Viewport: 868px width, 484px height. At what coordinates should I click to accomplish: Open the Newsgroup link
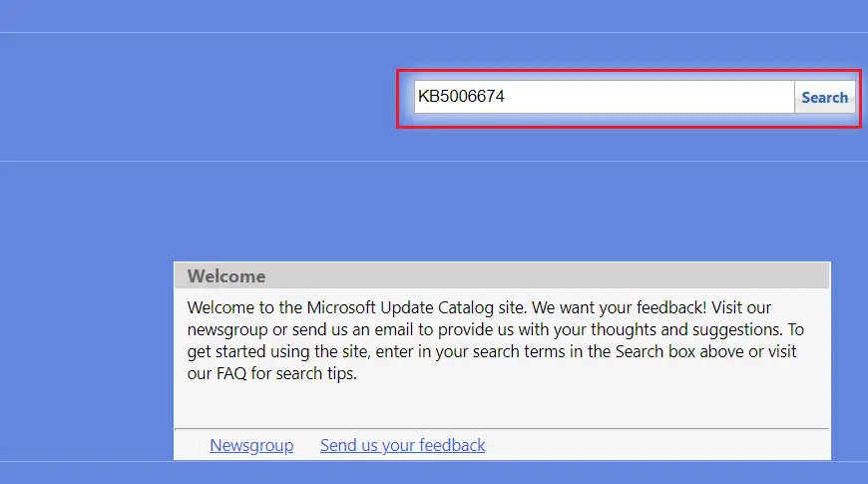click(x=251, y=445)
